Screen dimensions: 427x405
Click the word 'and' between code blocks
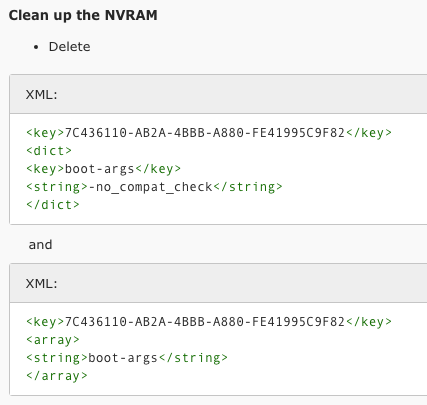point(40,245)
